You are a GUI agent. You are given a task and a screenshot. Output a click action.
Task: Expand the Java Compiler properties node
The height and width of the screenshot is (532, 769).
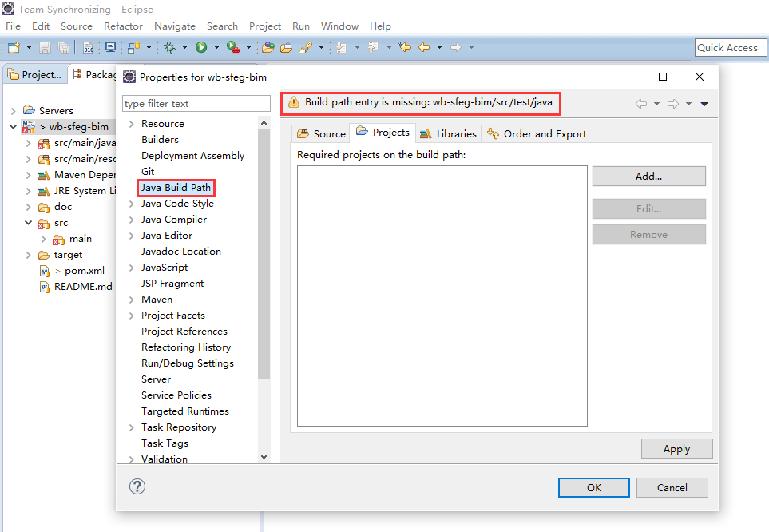click(x=131, y=220)
